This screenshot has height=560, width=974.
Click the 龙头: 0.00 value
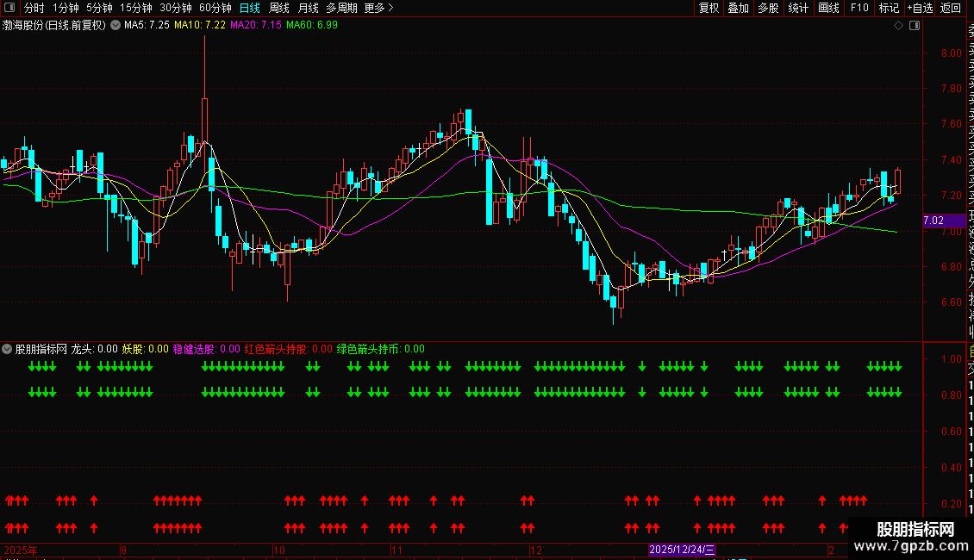click(x=95, y=349)
